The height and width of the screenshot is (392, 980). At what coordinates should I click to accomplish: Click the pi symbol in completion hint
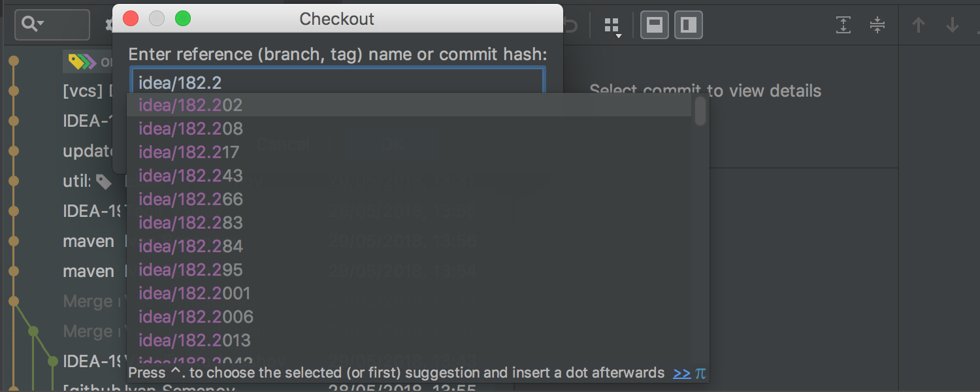pyautogui.click(x=700, y=373)
